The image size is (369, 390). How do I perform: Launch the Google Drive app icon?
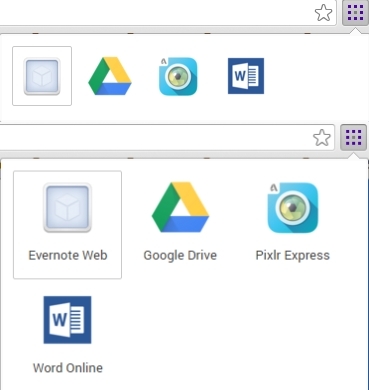pyautogui.click(x=180, y=207)
